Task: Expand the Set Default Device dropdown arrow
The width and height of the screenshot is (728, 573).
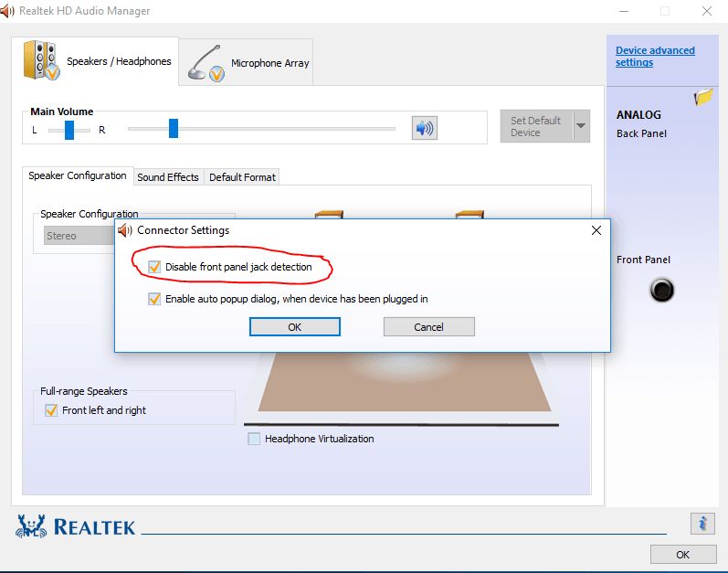Action: click(x=580, y=126)
